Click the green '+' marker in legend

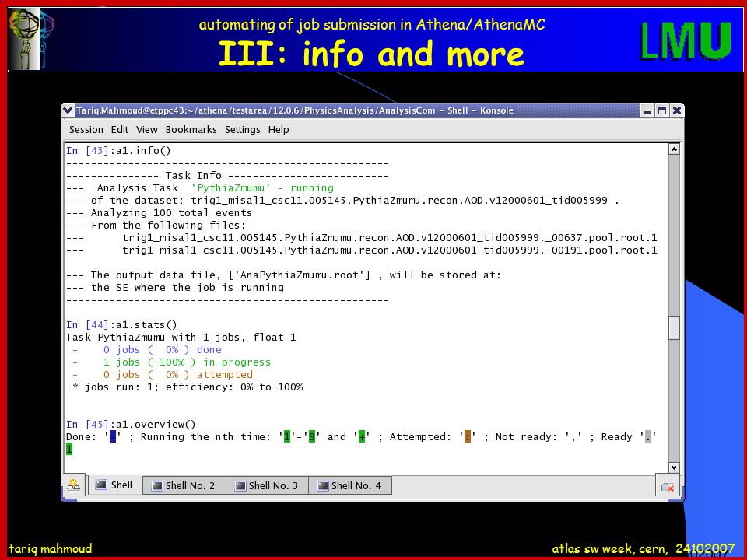[362, 436]
